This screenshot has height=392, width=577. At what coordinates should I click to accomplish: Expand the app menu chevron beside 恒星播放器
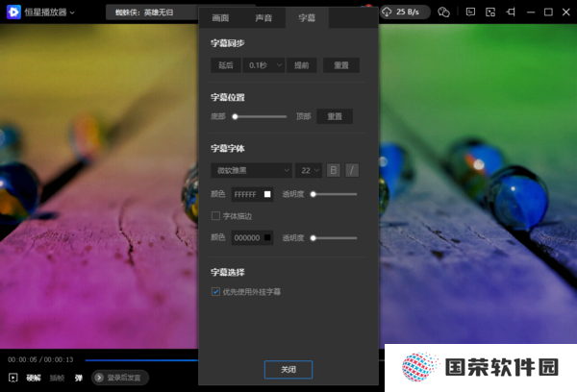point(72,12)
